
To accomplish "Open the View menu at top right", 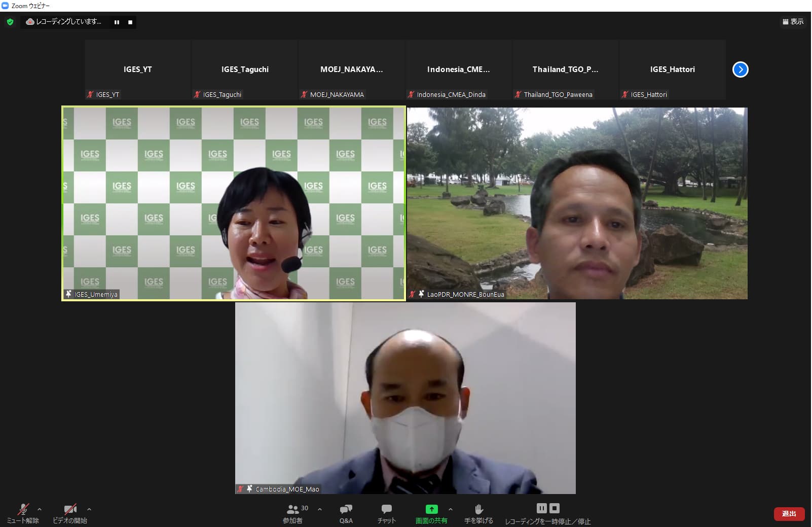I will click(793, 21).
